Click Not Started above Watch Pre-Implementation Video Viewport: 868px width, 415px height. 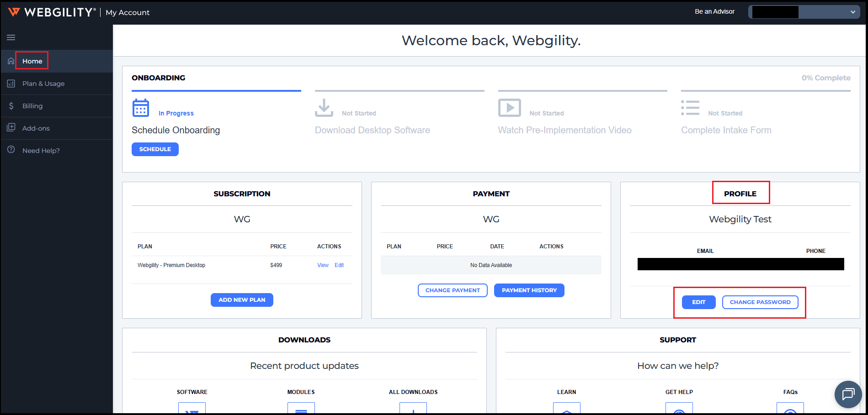tap(547, 113)
